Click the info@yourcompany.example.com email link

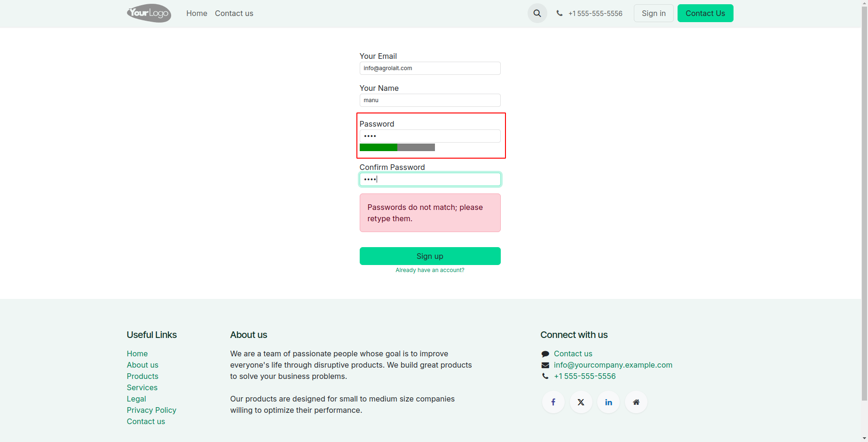coord(613,365)
